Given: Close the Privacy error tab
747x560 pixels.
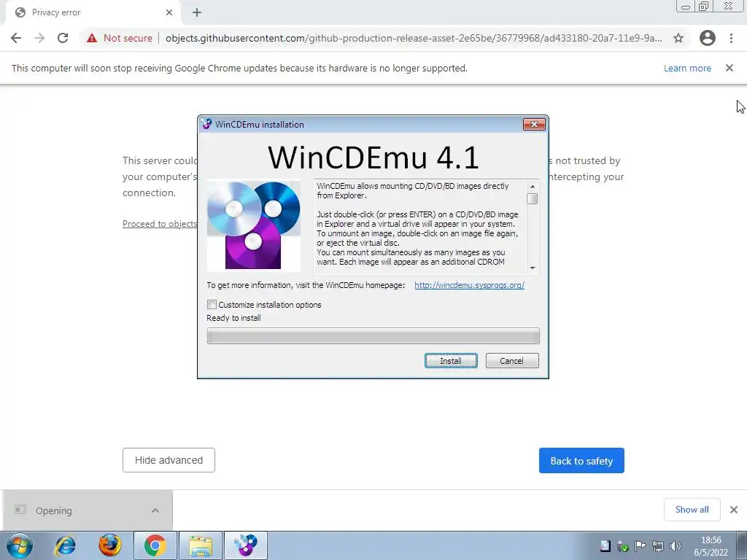Looking at the screenshot, I should click(169, 13).
